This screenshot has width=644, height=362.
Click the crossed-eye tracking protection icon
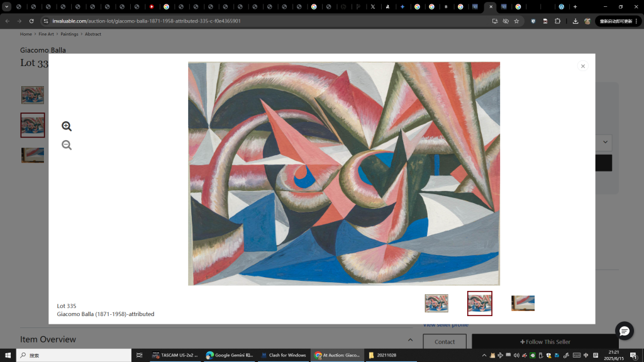506,21
